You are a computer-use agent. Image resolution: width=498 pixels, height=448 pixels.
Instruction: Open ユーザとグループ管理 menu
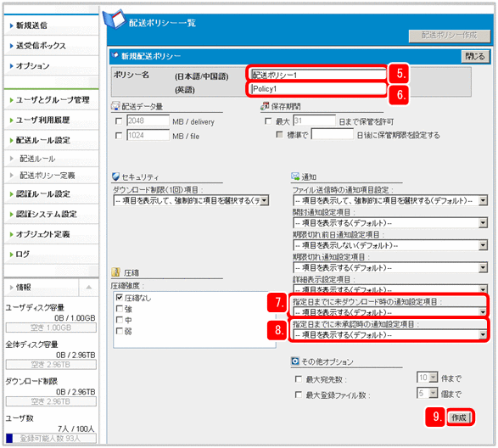52,100
